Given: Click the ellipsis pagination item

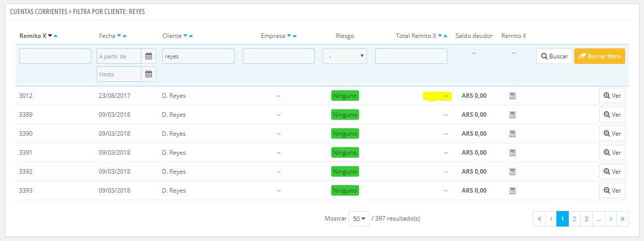Looking at the screenshot, I should pos(599,219).
